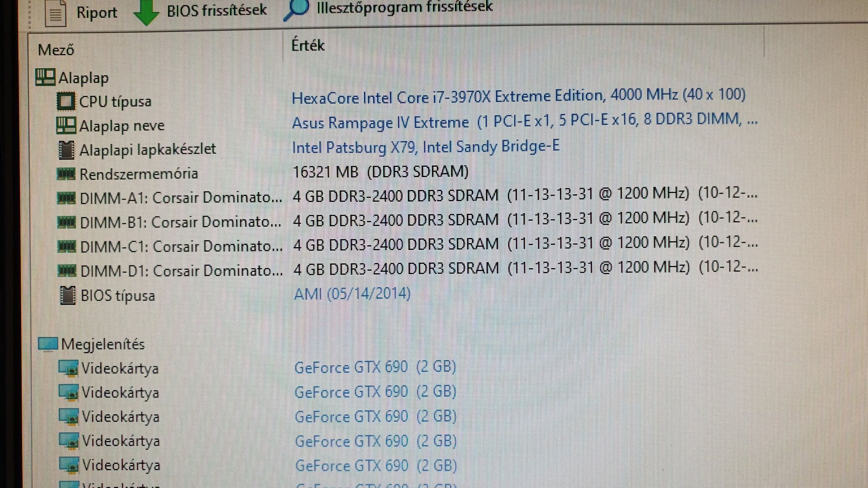Screen dimensions: 868x488
Task: Select the Rendszermemória field
Action: click(x=139, y=174)
